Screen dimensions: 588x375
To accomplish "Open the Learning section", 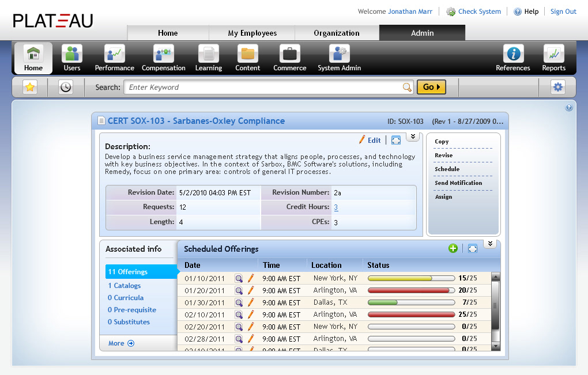I will pyautogui.click(x=209, y=58).
